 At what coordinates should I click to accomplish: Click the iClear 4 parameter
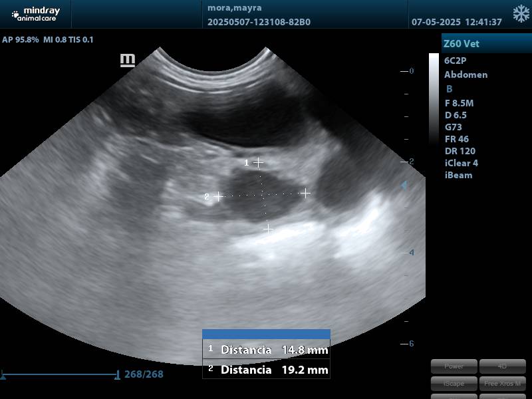pyautogui.click(x=461, y=163)
